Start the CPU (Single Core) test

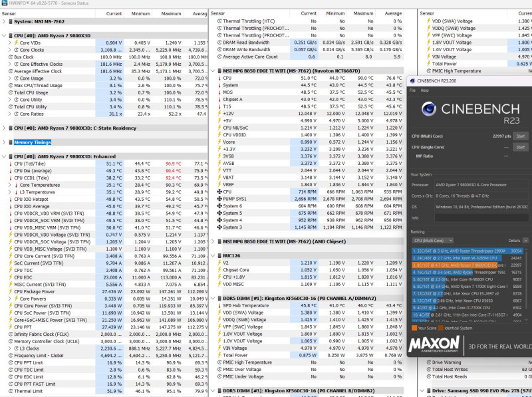pyautogui.click(x=521, y=147)
